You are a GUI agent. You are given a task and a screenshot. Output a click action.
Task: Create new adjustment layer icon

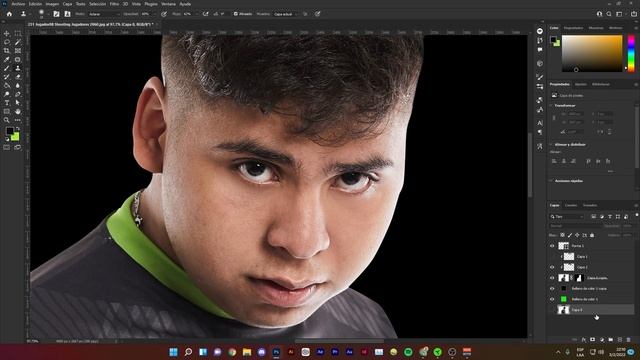(x=602, y=340)
